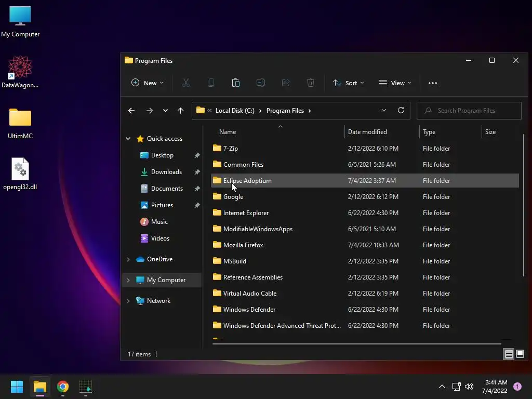Open the New dropdown button

click(x=147, y=83)
